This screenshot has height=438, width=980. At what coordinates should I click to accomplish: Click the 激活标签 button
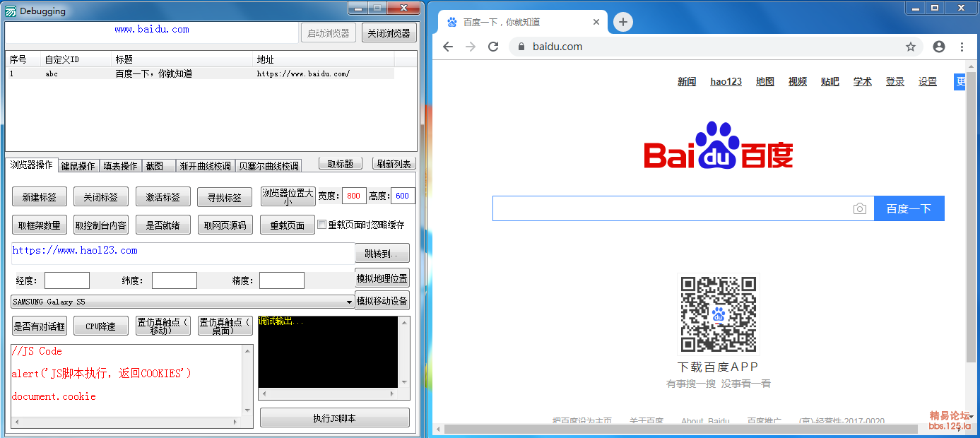[163, 197]
